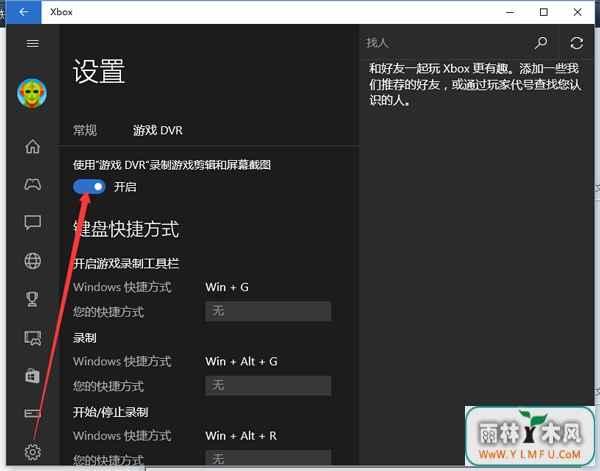600x471 pixels.
Task: Click custom shortcut field under 开启游戏录制工具栏
Action: tap(268, 311)
